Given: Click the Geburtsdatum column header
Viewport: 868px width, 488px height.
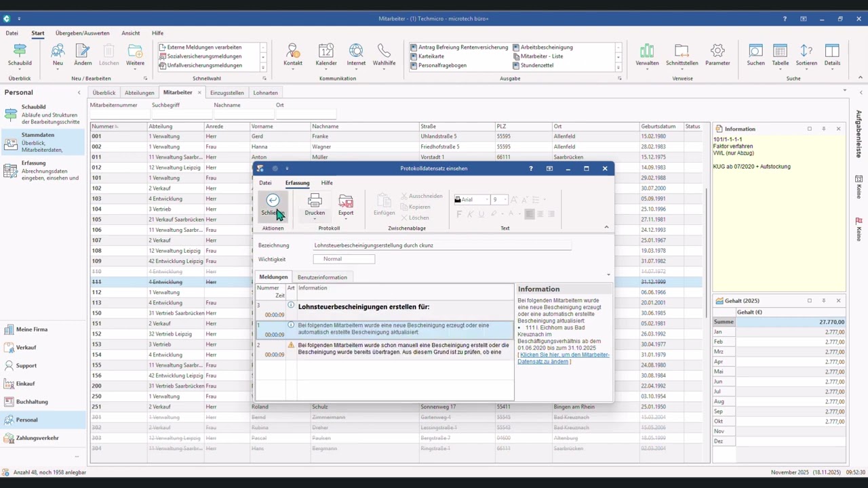Looking at the screenshot, I should [x=660, y=126].
